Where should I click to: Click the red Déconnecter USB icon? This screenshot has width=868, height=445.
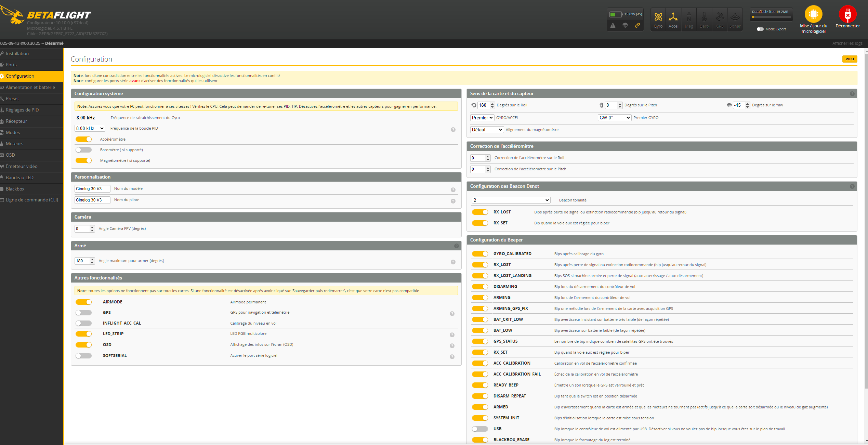pyautogui.click(x=847, y=14)
